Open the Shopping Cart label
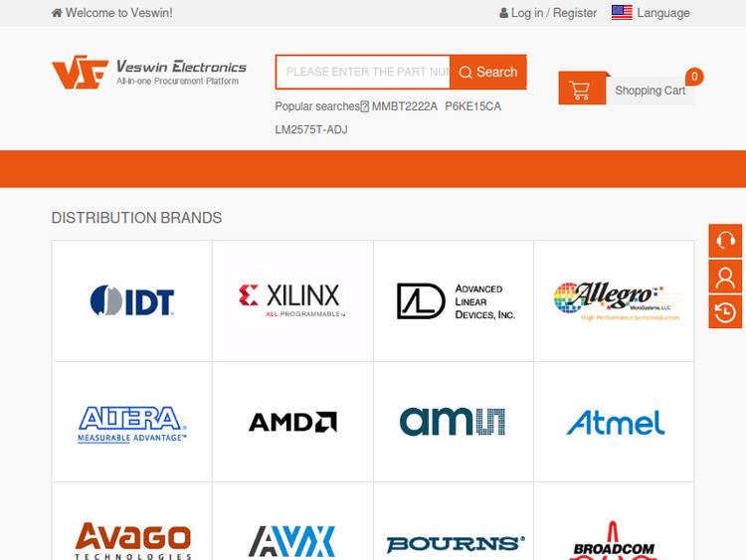Screen dimensions: 746x560 pyautogui.click(x=650, y=91)
